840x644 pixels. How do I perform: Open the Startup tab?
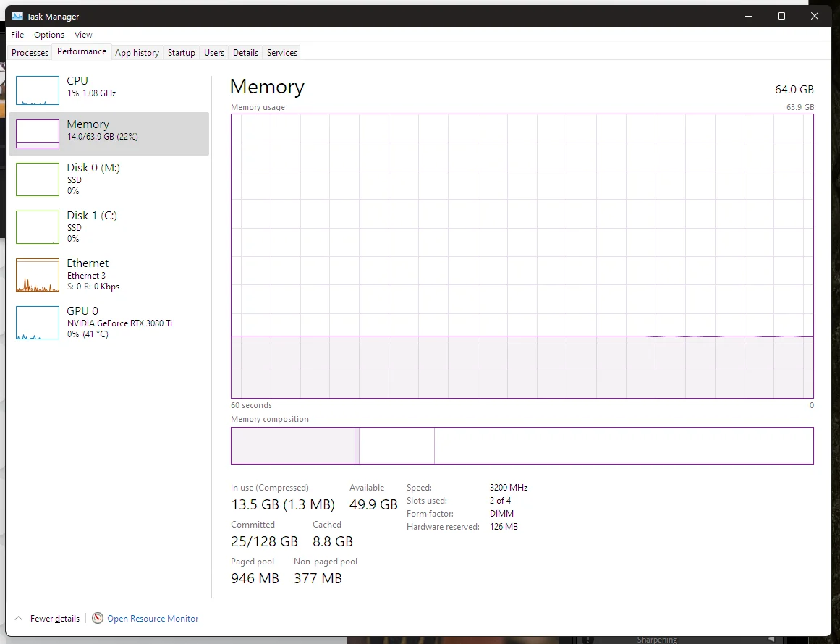click(x=181, y=53)
